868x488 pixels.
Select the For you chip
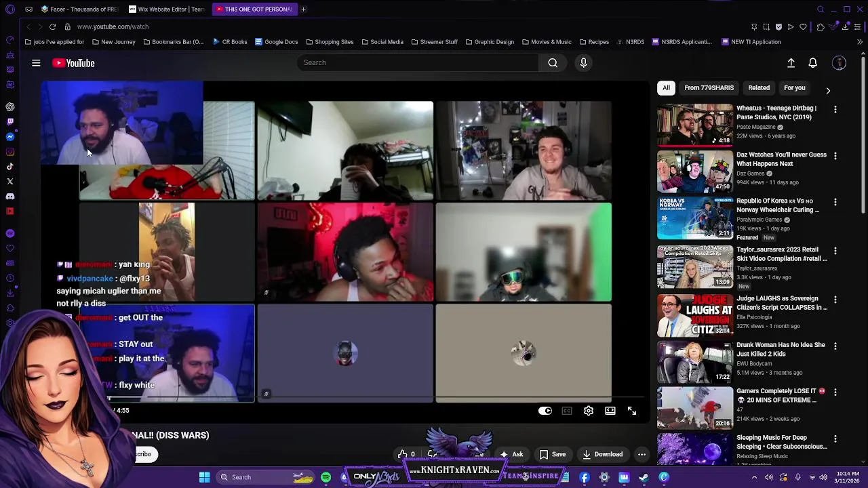pos(794,88)
